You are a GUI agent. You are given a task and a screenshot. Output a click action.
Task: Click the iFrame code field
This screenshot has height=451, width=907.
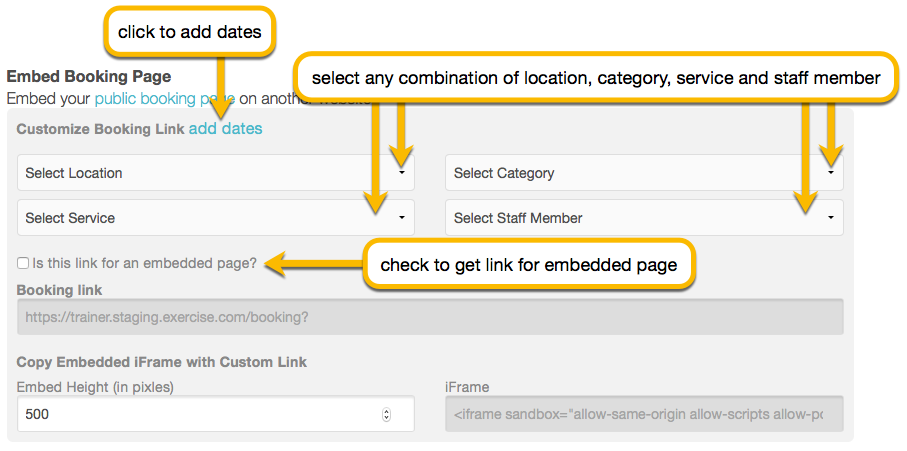coord(644,413)
